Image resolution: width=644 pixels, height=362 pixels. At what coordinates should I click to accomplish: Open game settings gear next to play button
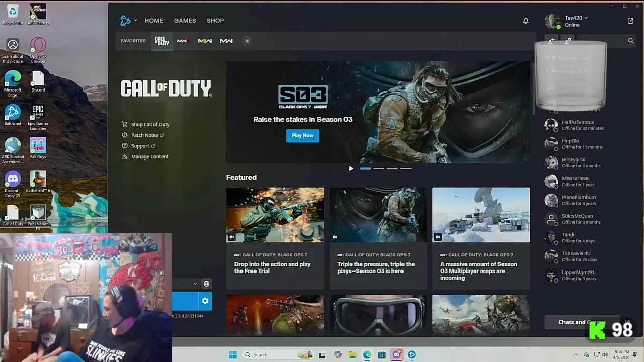click(x=205, y=301)
